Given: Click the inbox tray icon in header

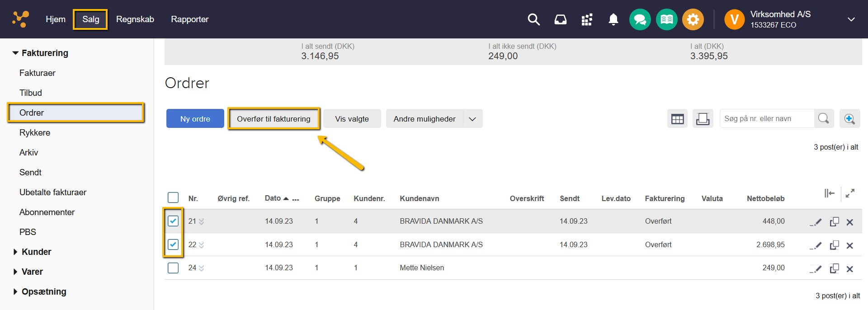Looking at the screenshot, I should click(x=561, y=19).
